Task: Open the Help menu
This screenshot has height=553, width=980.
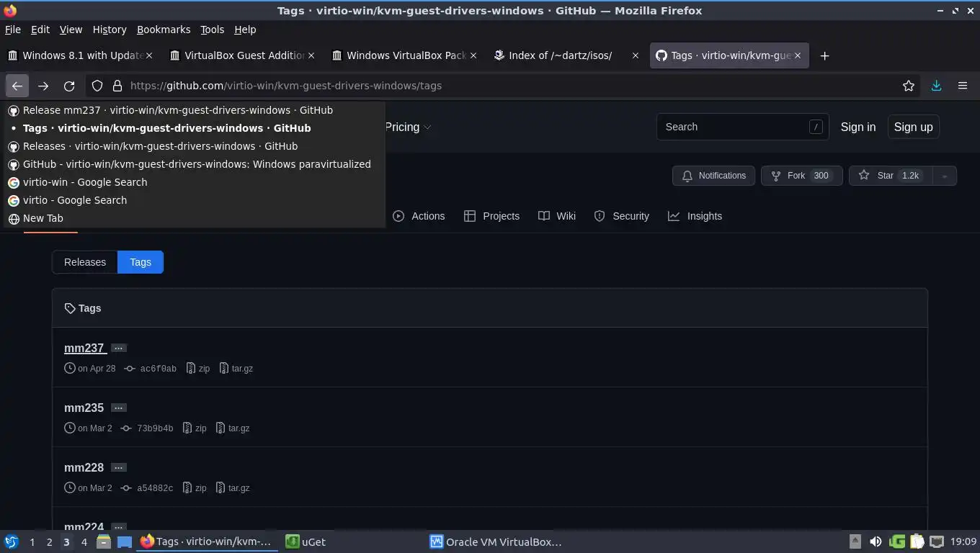Action: 245,30
